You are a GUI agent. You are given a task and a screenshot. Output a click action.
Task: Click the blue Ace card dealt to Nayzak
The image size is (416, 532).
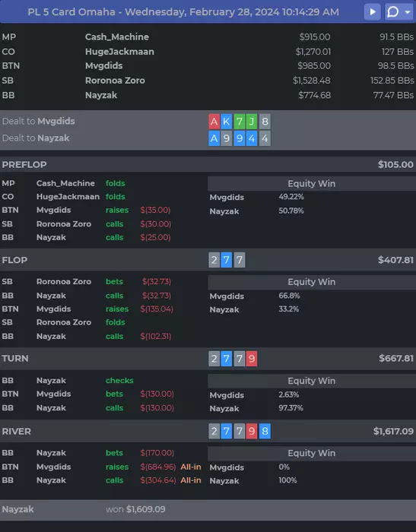(214, 138)
